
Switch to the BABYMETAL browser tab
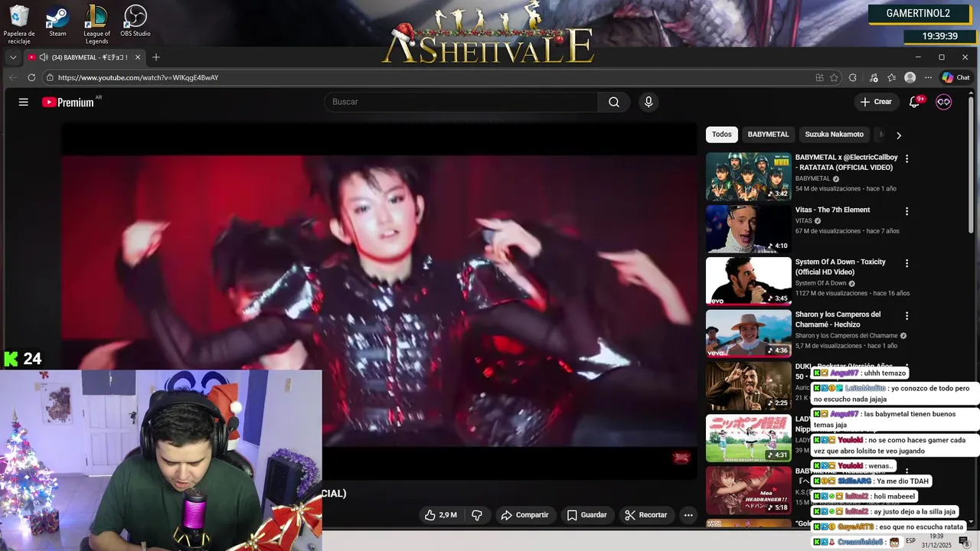tap(84, 57)
